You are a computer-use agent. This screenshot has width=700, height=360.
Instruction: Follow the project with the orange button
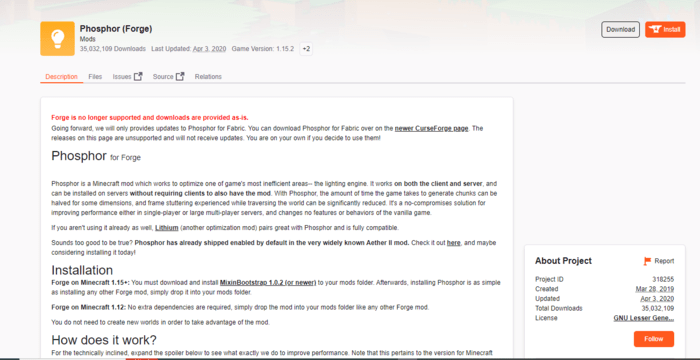click(x=654, y=339)
